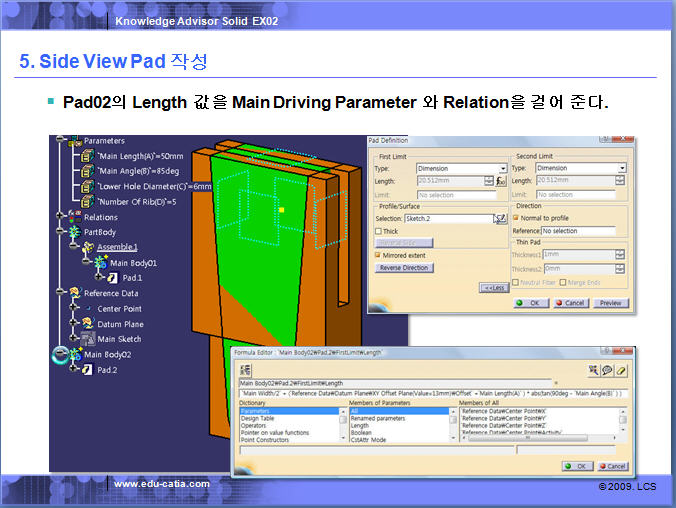Expand the Parameters node in the specification tree
This screenshot has width=676, height=508.
60,141
